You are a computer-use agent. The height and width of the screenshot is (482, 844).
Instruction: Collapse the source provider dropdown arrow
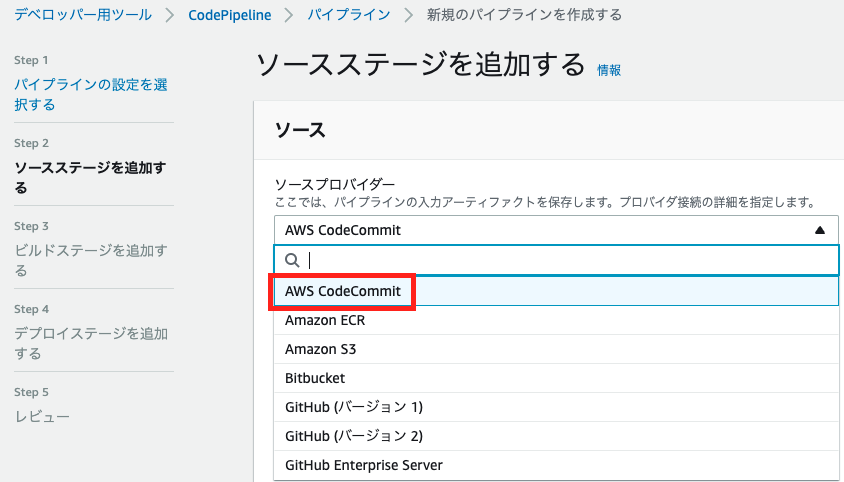coord(820,230)
